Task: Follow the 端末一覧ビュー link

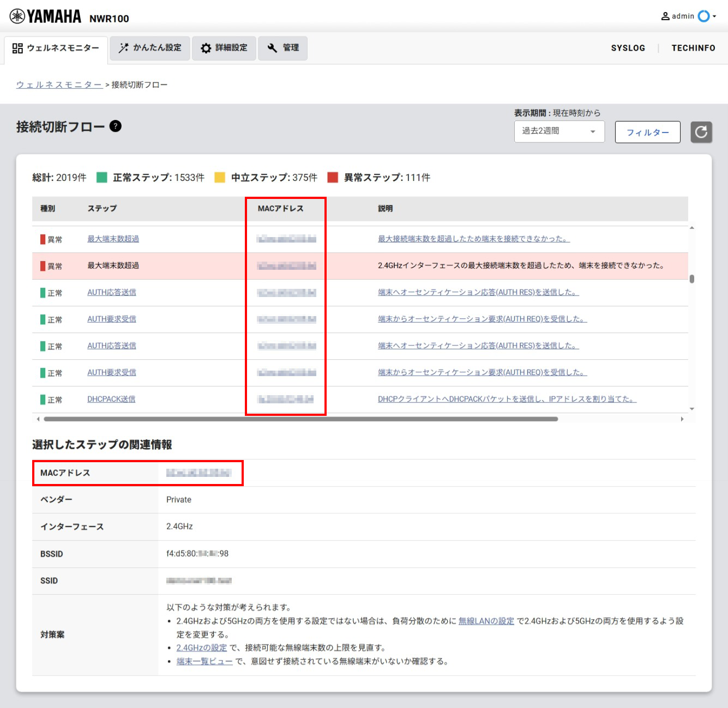Action: [x=204, y=661]
